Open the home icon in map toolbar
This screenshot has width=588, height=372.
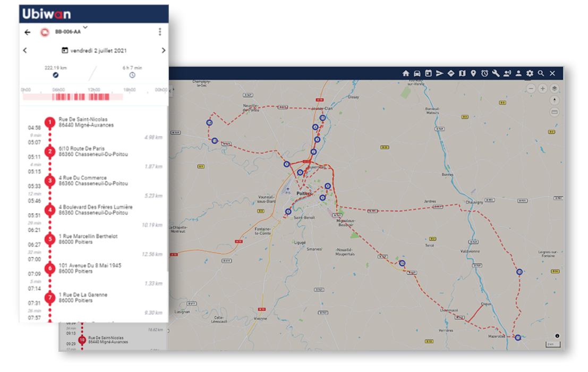[406, 73]
